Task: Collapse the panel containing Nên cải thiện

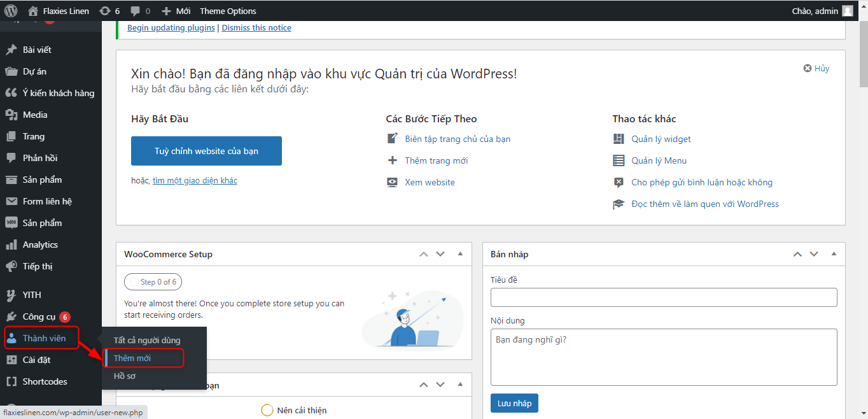Action: pos(460,385)
